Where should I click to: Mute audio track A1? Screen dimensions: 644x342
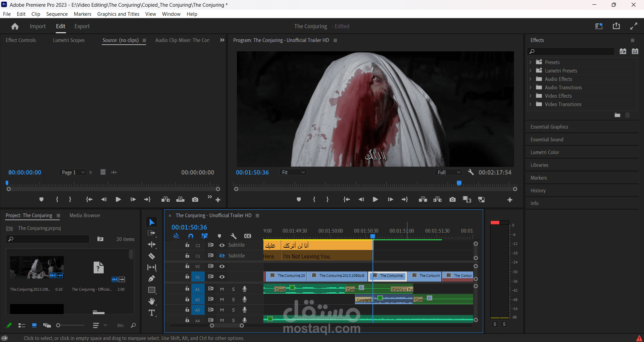pos(222,289)
